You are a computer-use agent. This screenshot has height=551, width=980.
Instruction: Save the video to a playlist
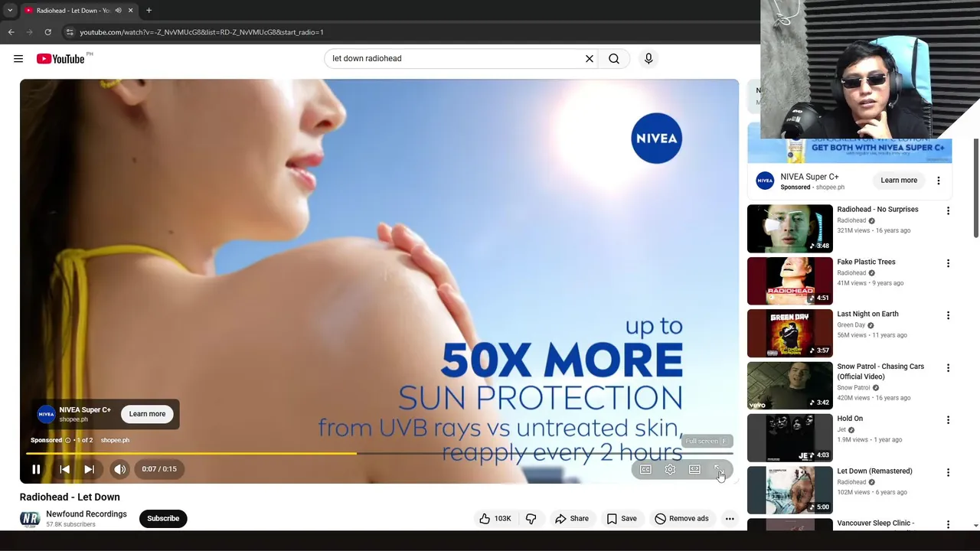point(622,518)
